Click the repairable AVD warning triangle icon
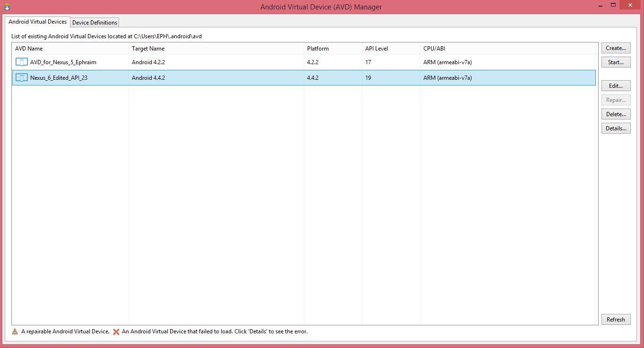644x348 pixels. 15,331
